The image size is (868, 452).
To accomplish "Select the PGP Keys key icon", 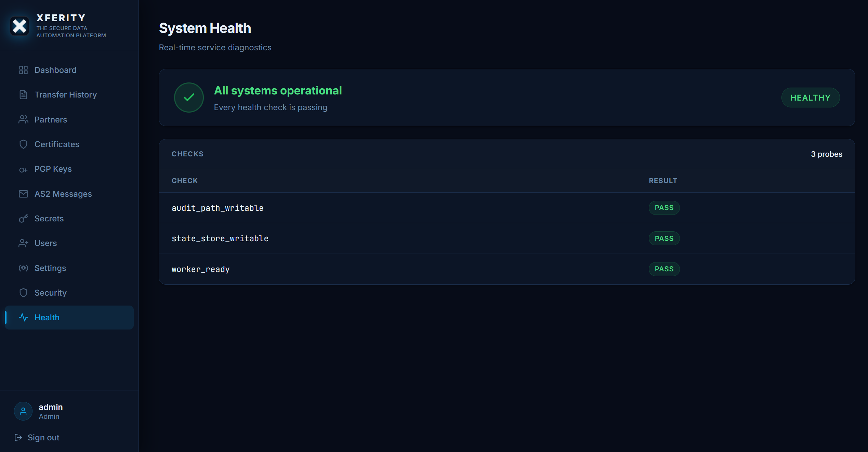I will click(x=23, y=169).
